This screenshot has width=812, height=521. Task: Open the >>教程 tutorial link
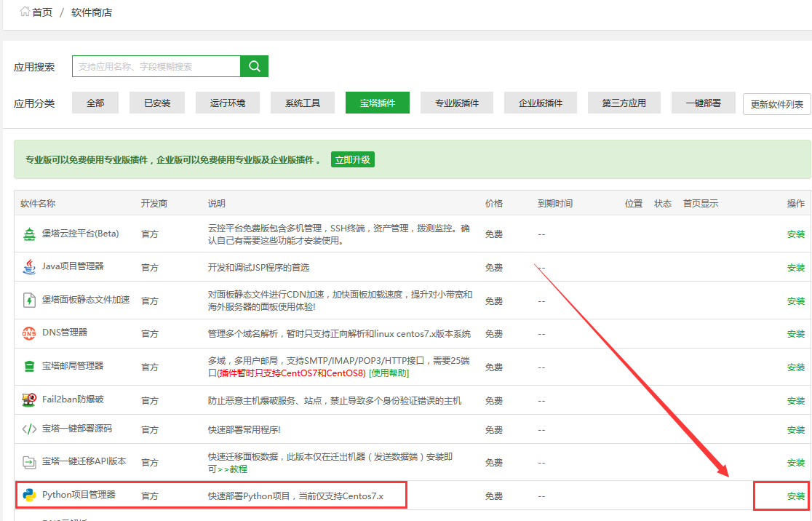coord(232,469)
